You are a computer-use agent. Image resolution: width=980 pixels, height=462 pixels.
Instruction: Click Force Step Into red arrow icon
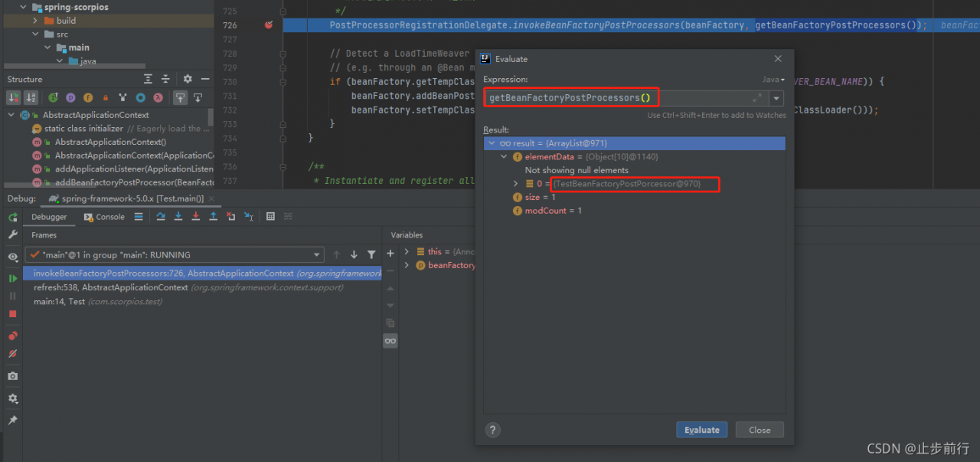click(196, 217)
